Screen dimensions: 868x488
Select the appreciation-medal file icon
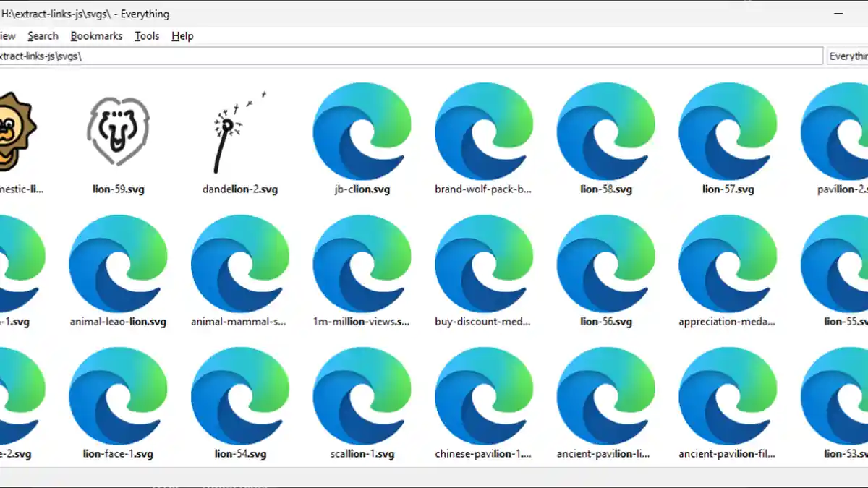point(728,263)
